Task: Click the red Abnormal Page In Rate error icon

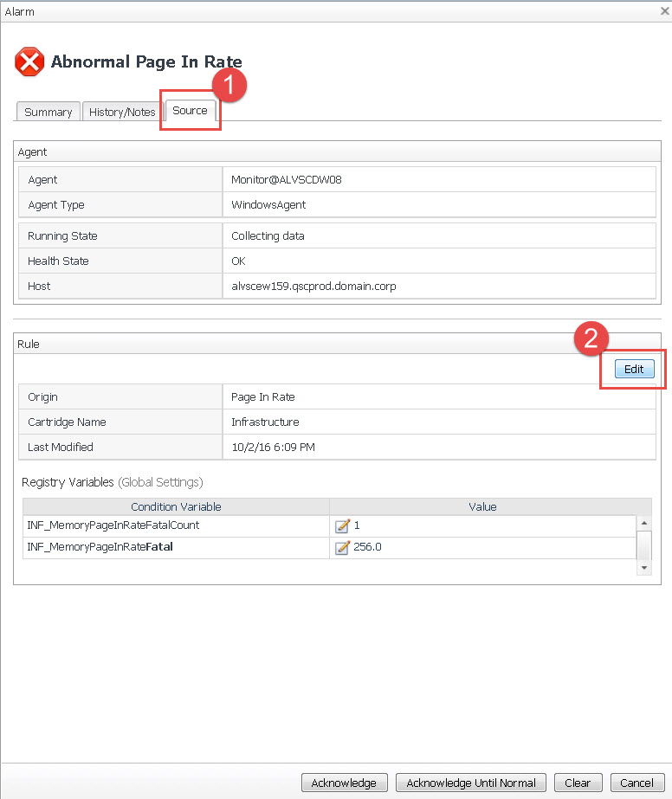Action: [x=29, y=62]
